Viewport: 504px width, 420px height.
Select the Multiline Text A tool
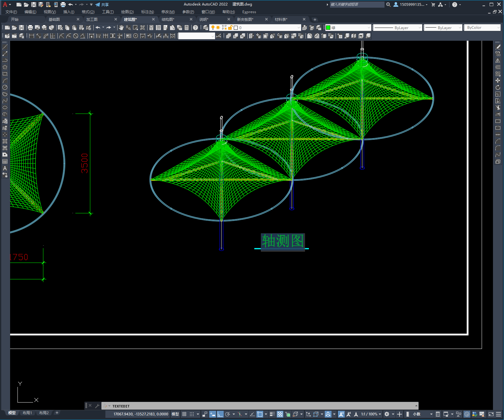(5, 168)
